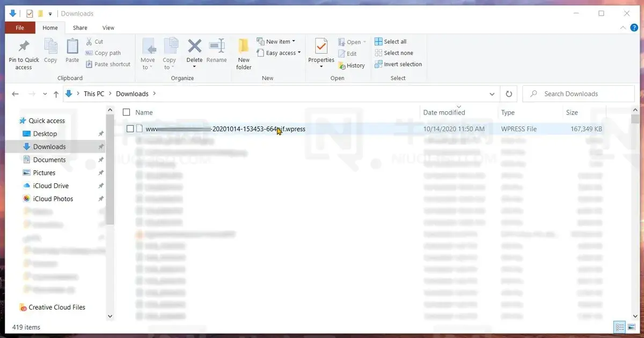Tick the select-all checkbox beside Name header
Screen dimensions: 644x338
(127, 112)
